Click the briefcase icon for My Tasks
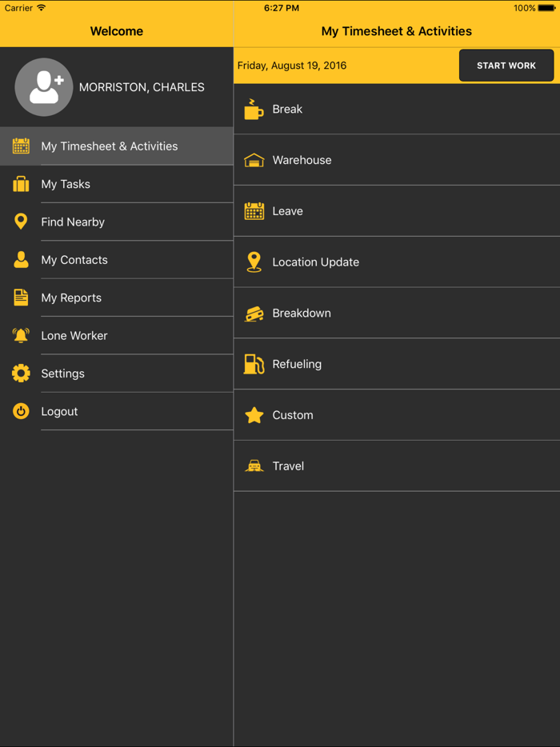 [21, 184]
